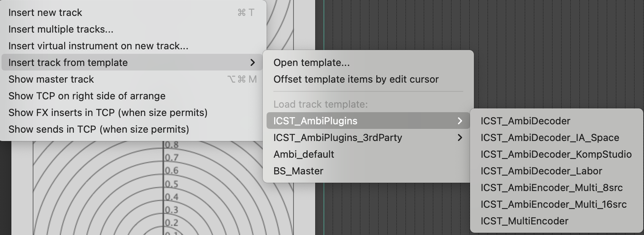644x235 pixels.
Task: Load the BS_Master track template
Action: (298, 171)
